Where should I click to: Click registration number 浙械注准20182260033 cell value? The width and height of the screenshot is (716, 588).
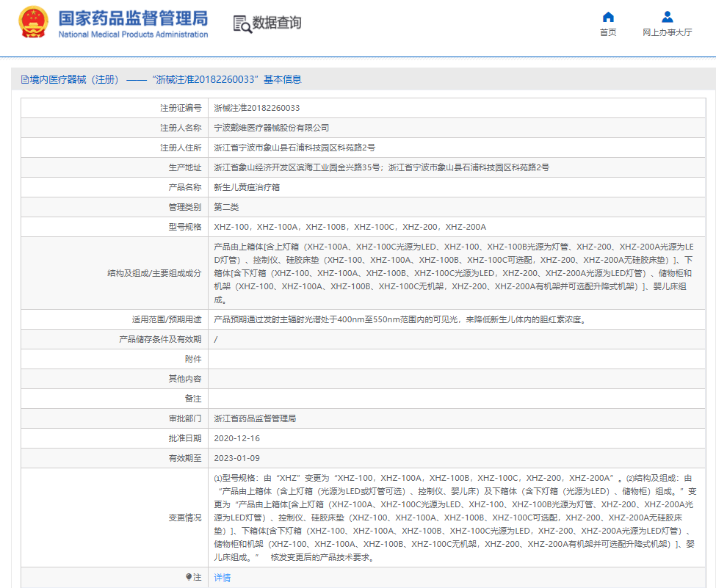pos(256,108)
